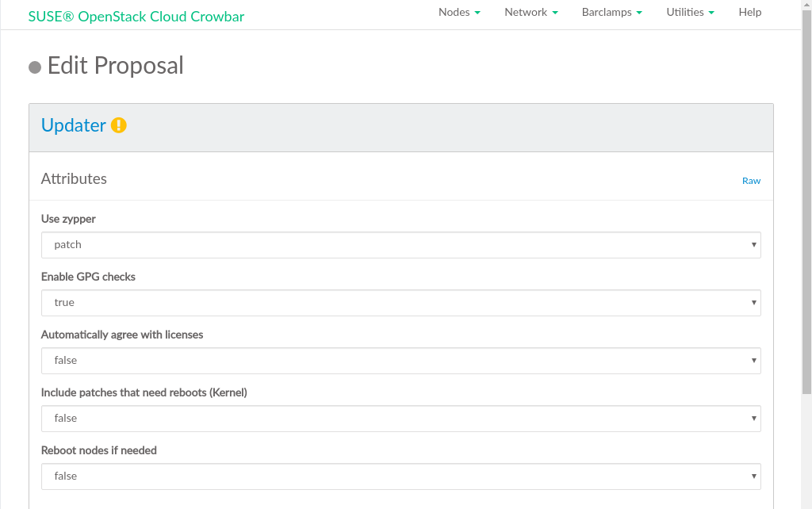Click the Reboot nodes if needed label

99,450
